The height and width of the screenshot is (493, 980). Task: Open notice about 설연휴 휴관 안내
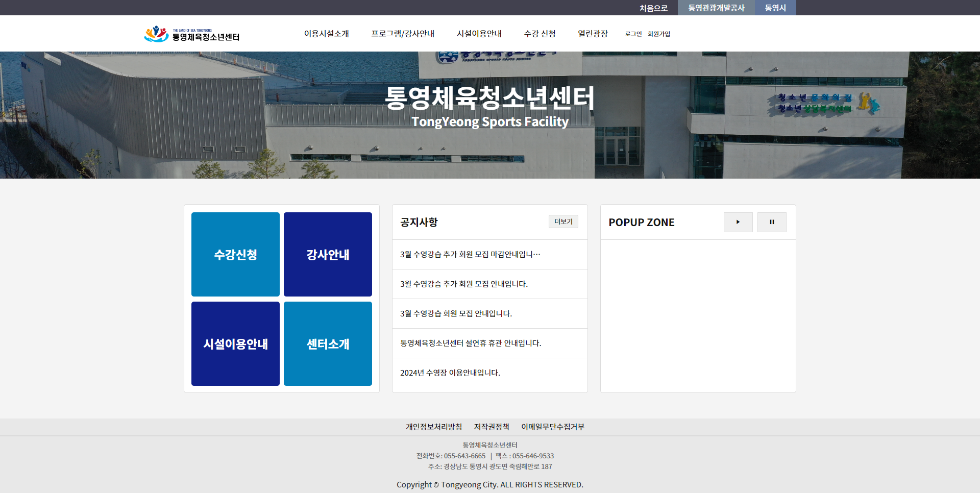470,343
